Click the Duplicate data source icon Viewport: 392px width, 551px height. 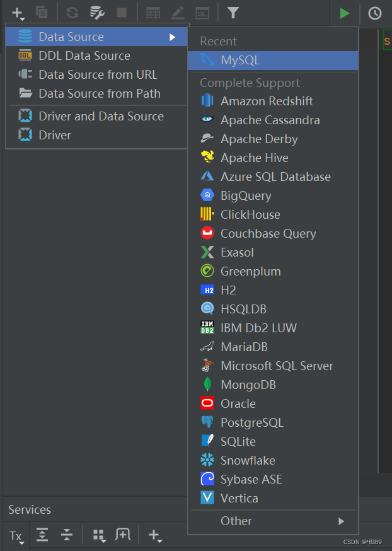click(x=42, y=13)
